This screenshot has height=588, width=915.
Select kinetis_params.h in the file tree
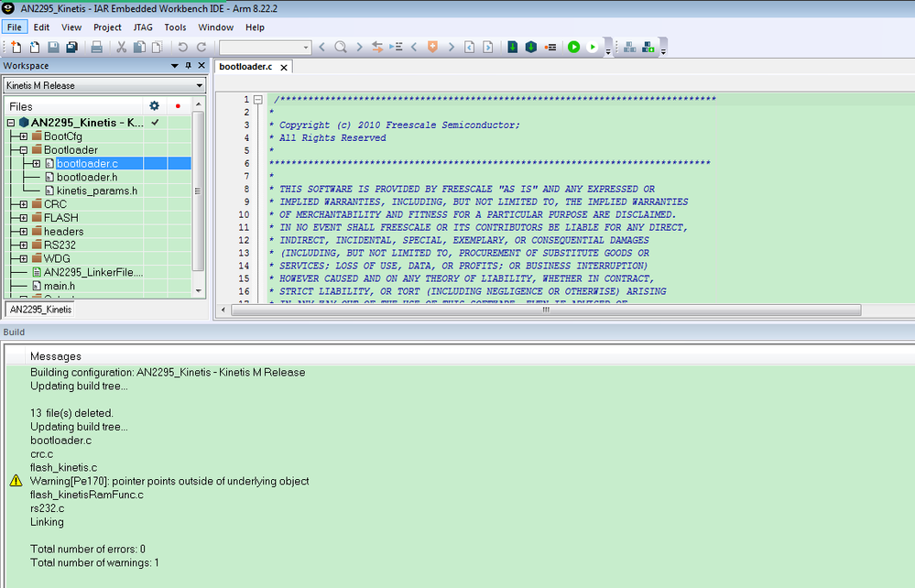coord(97,191)
